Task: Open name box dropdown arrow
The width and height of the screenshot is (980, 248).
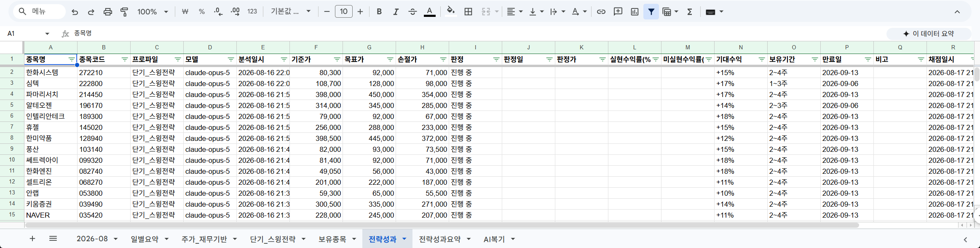Action: coord(47,34)
